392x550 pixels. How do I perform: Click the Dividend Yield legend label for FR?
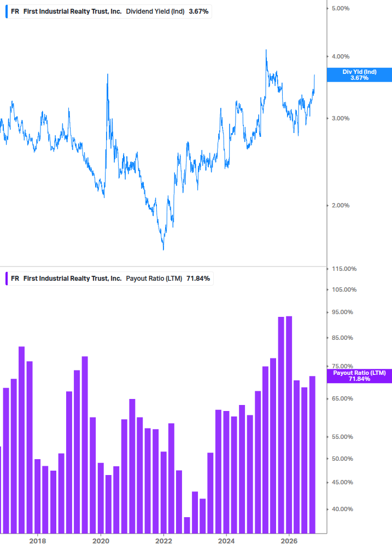(x=109, y=11)
